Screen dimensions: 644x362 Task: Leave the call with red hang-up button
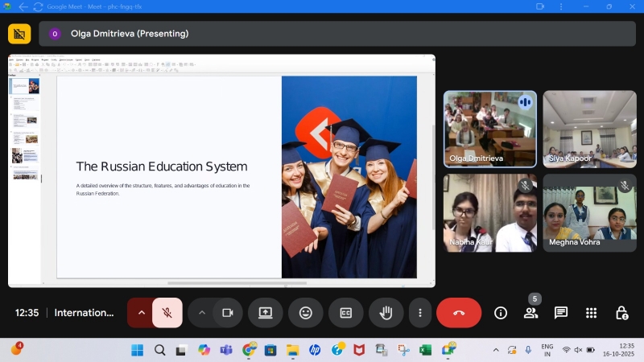pyautogui.click(x=459, y=313)
